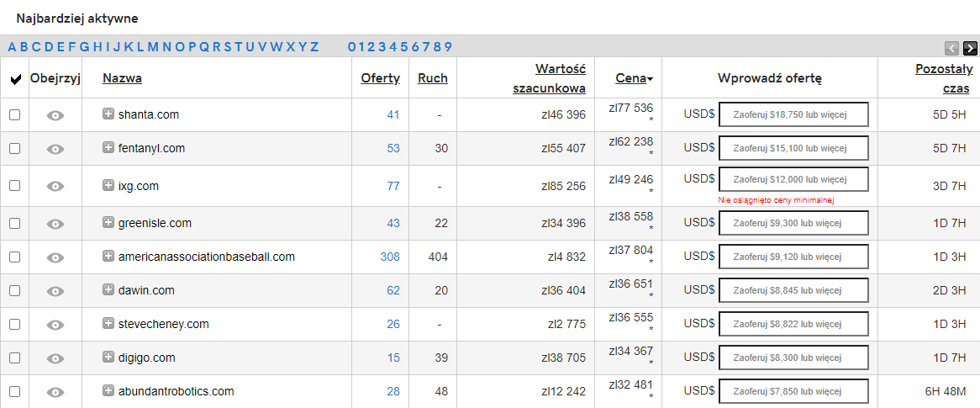
Task: Tick the checkbox for ixg.com
Action: [15, 186]
